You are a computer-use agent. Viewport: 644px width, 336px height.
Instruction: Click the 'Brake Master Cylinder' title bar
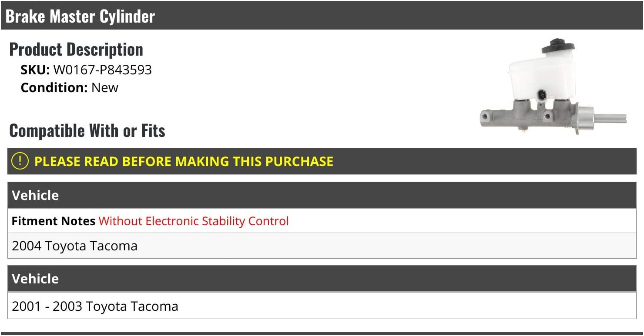[x=80, y=17]
